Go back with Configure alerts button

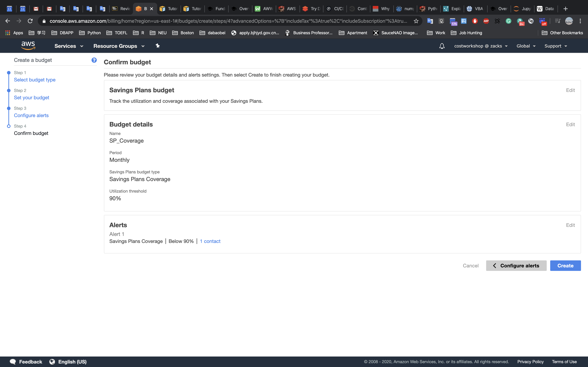point(516,265)
